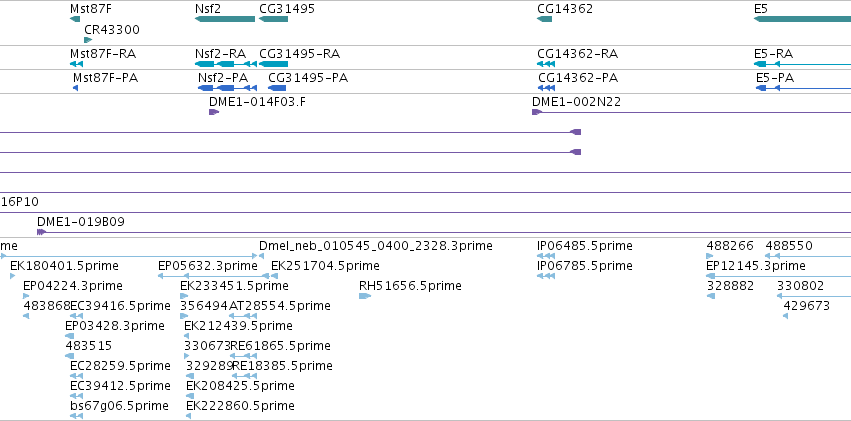
Task: Click the EP03428.3prime label
Action: pyautogui.click(x=115, y=326)
